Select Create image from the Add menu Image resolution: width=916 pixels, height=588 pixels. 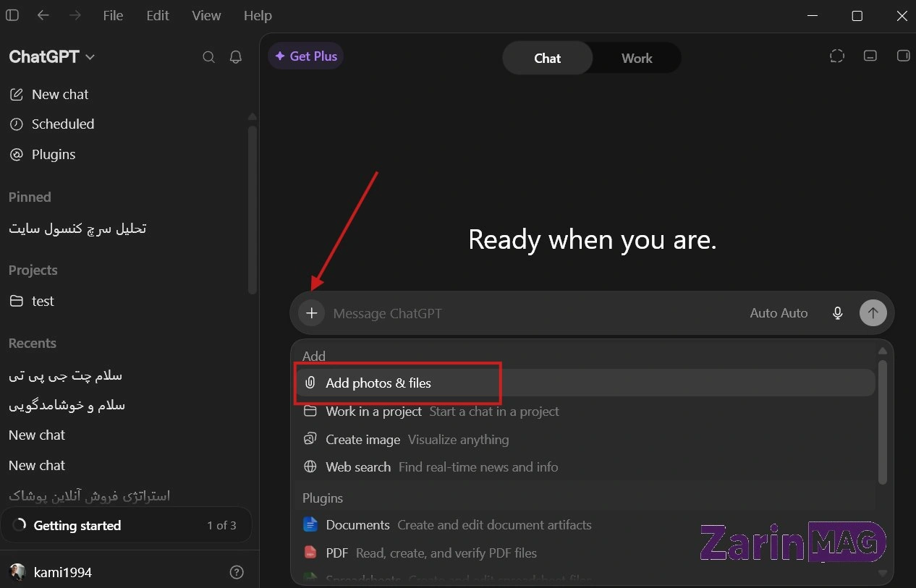pyautogui.click(x=585, y=440)
